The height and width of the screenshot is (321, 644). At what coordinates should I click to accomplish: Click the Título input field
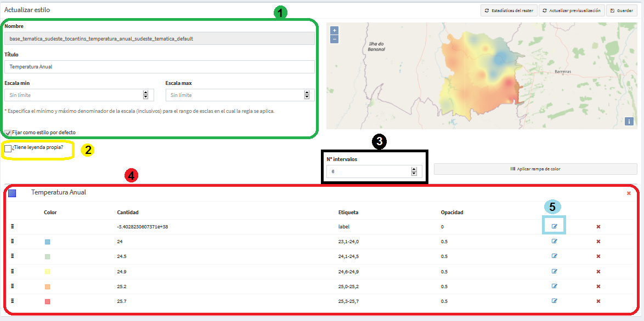tap(160, 66)
